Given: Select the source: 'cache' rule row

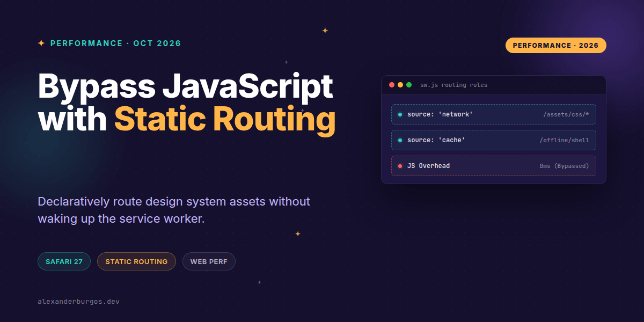Looking at the screenshot, I should click(494, 140).
